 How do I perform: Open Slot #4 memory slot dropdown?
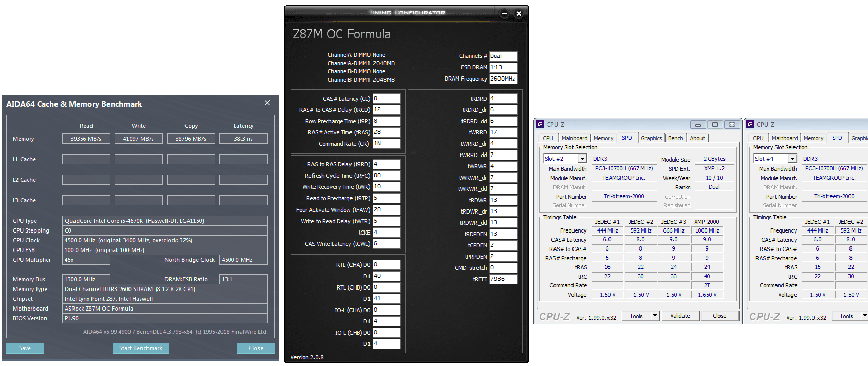click(x=792, y=159)
